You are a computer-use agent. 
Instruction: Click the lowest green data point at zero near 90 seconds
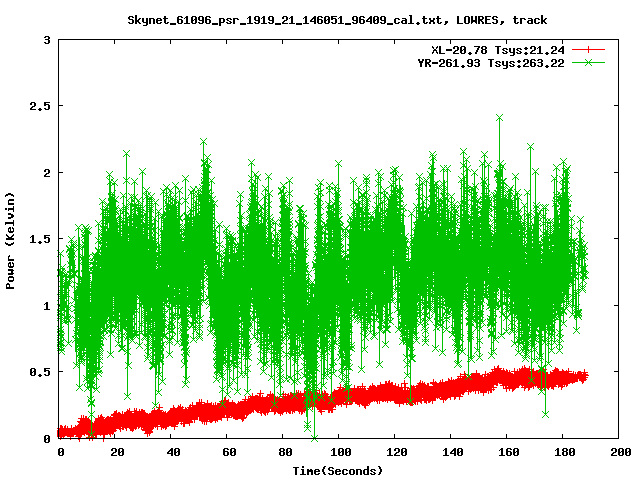point(314,438)
